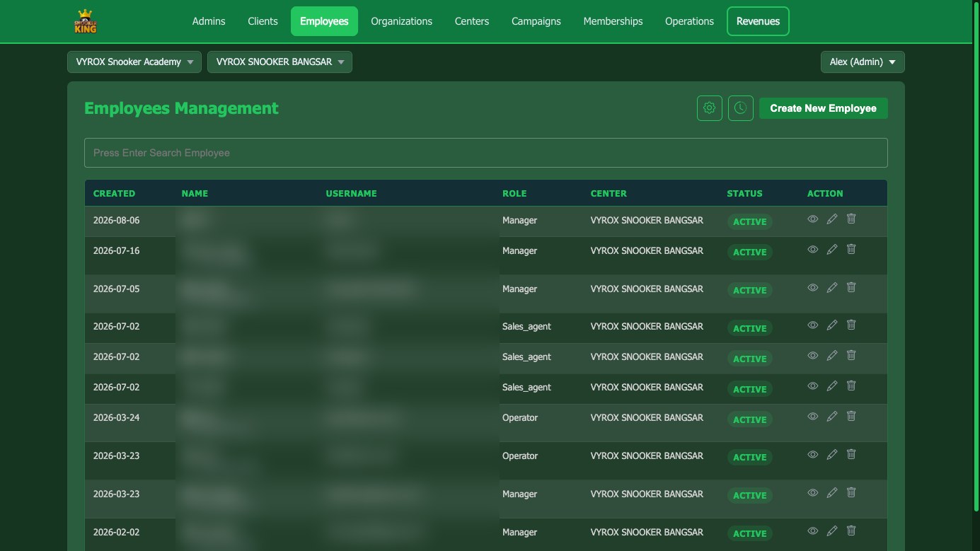View the Manager created 2026-03-23
Viewport: 980px width, 551px height.
pos(812,493)
